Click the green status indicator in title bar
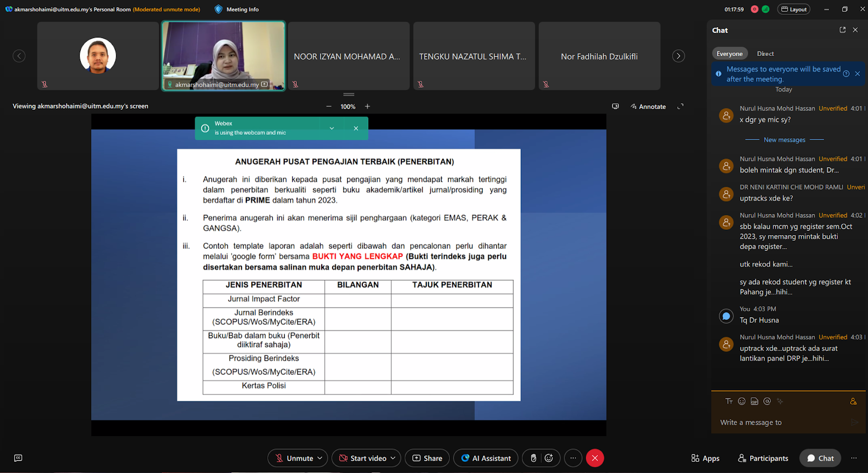 point(765,9)
